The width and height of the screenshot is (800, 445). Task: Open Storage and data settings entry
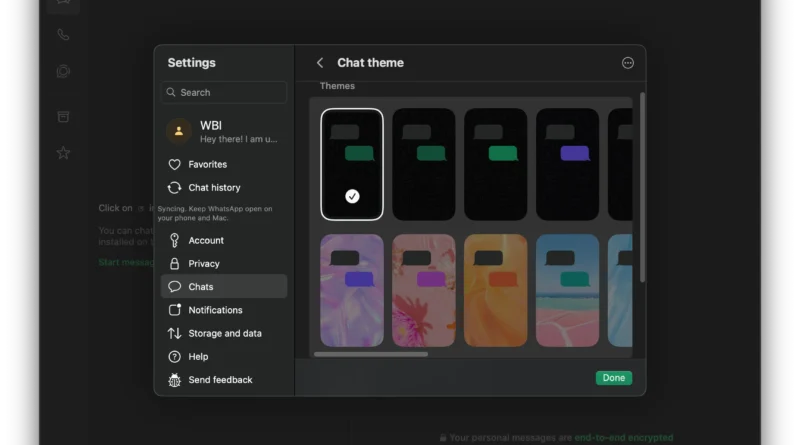tap(224, 333)
